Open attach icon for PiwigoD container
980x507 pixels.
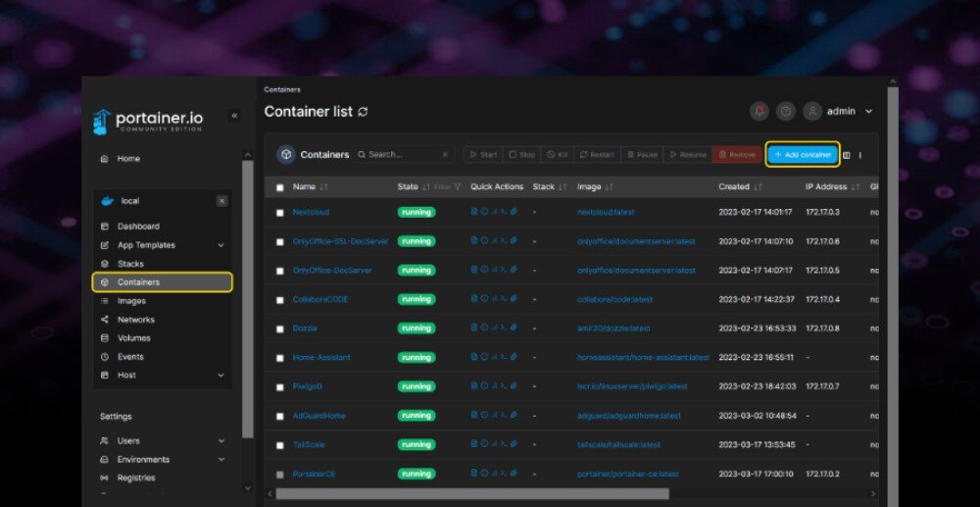[x=514, y=385]
